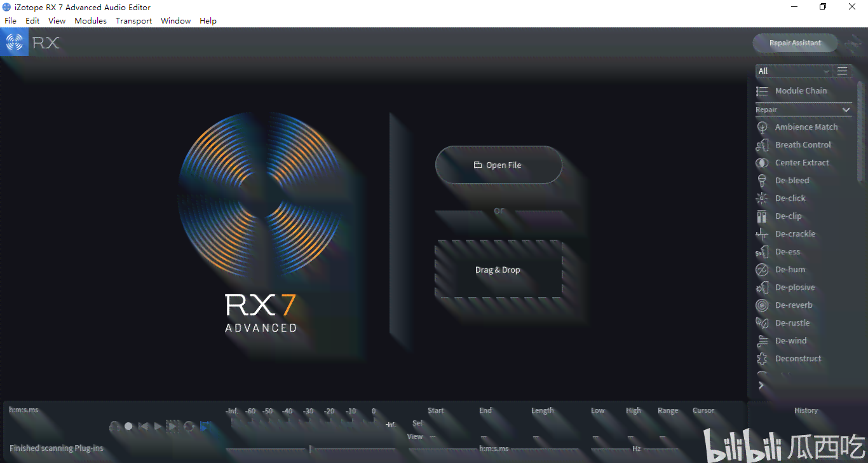The height and width of the screenshot is (463, 868).
Task: Select the Ambience Match module icon
Action: pos(762,127)
